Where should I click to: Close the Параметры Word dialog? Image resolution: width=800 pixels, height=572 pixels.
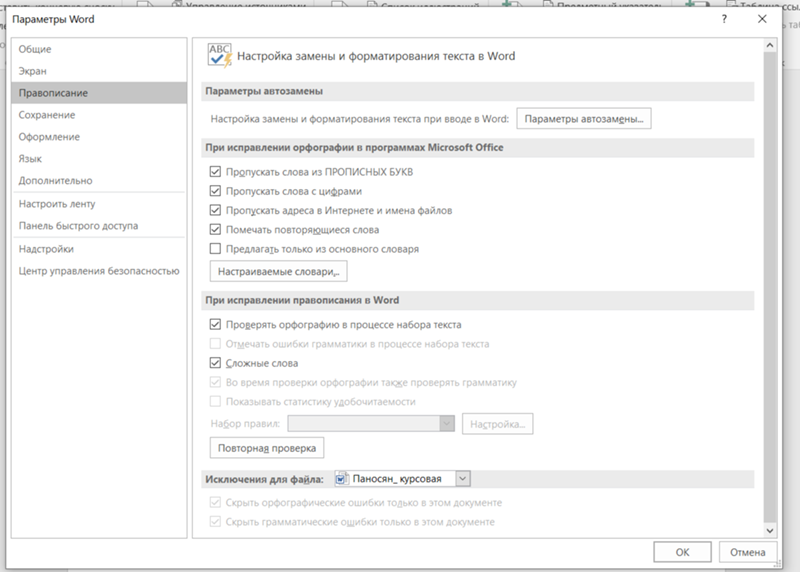(762, 19)
